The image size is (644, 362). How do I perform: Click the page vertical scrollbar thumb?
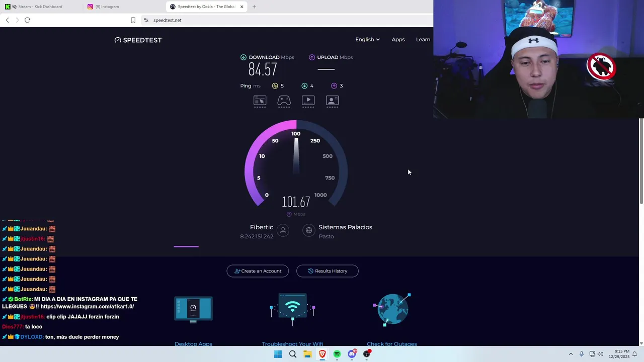click(641, 161)
